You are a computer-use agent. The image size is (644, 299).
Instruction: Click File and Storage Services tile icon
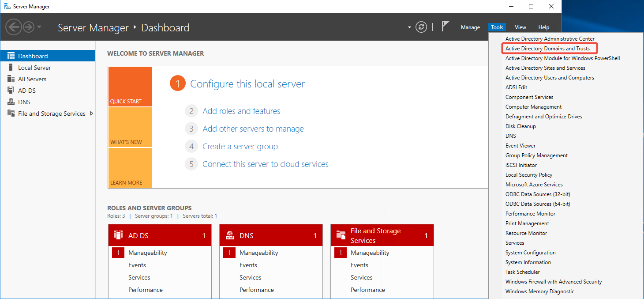[341, 235]
